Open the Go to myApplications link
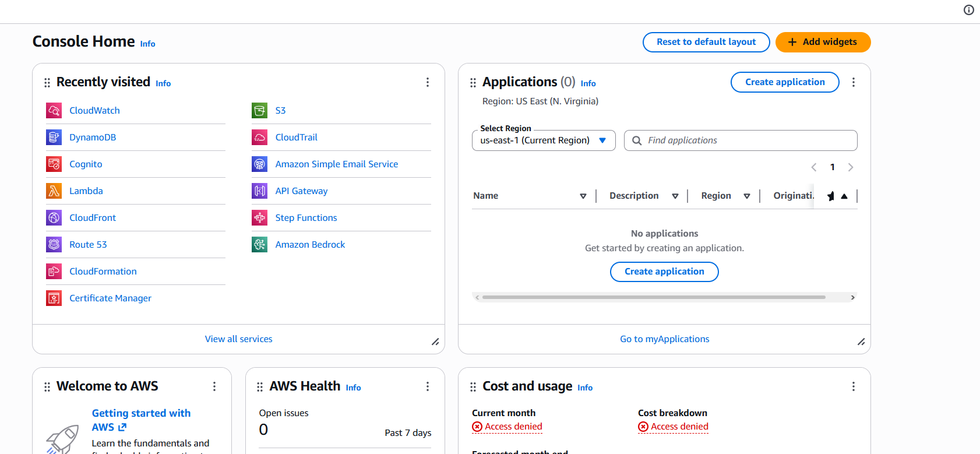The width and height of the screenshot is (980, 454). coord(665,339)
